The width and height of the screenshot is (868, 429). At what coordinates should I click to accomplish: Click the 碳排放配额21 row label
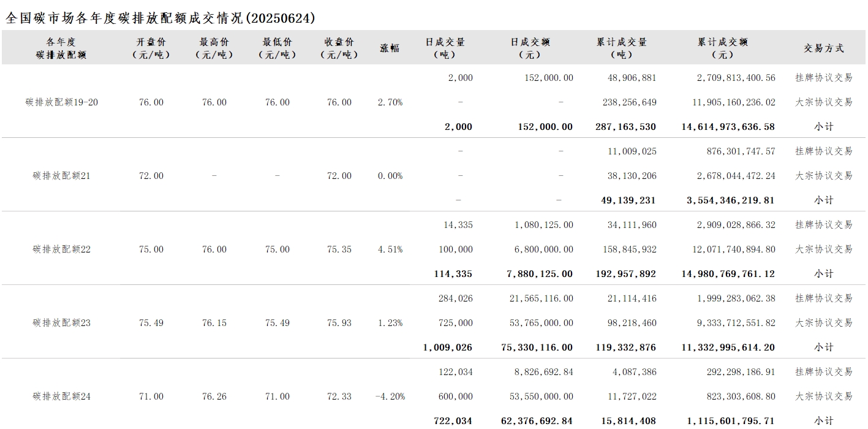(62, 176)
